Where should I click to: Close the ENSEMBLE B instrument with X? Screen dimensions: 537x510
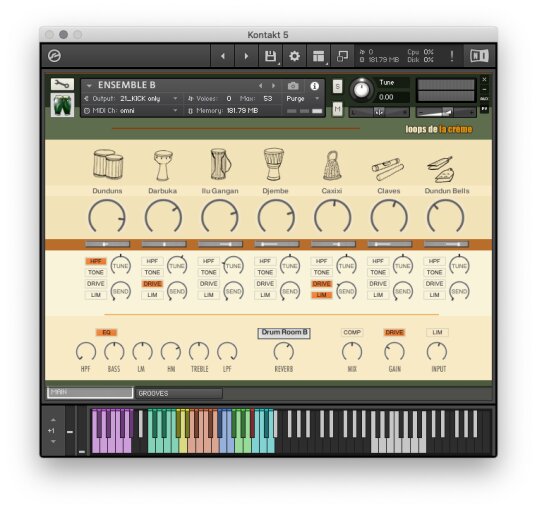[484, 79]
